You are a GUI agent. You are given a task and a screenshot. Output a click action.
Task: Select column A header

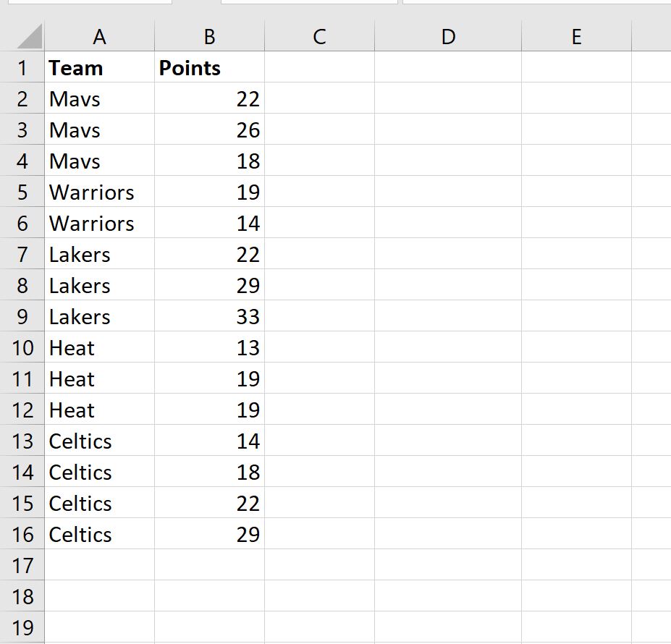tap(99, 37)
